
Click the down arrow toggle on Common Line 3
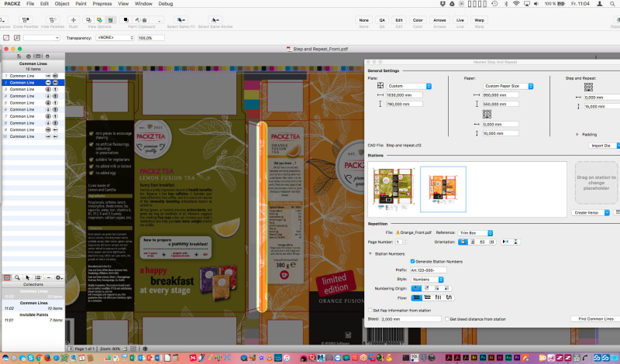tap(48, 89)
